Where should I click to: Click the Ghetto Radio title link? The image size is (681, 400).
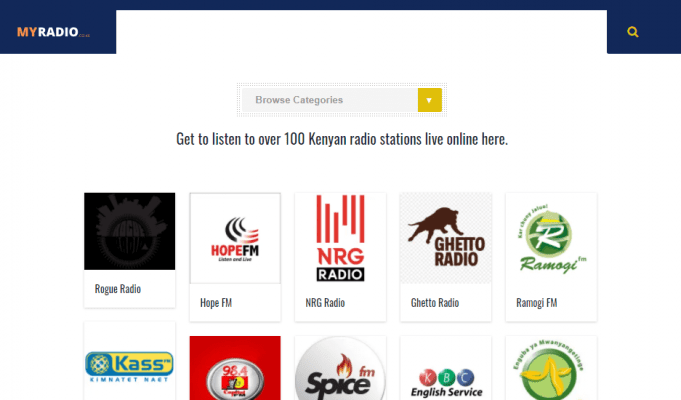click(435, 303)
